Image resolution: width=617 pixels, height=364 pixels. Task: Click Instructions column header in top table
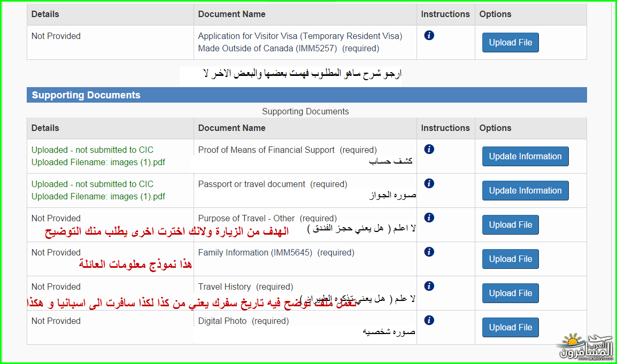pyautogui.click(x=445, y=14)
